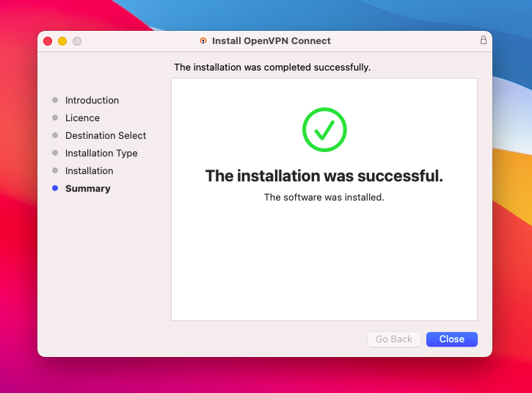Screen dimensions: 532x393
Task: Click the green success checkmark icon
Action: (x=324, y=129)
